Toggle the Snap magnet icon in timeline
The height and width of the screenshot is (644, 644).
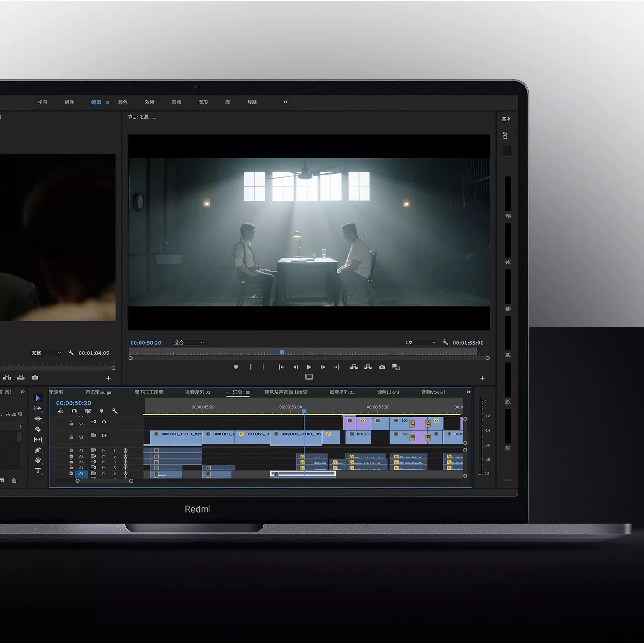tap(74, 411)
